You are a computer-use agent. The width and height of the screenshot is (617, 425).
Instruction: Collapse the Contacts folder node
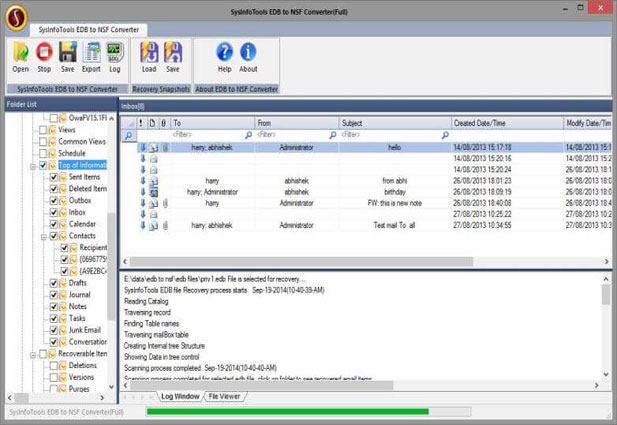(44, 237)
